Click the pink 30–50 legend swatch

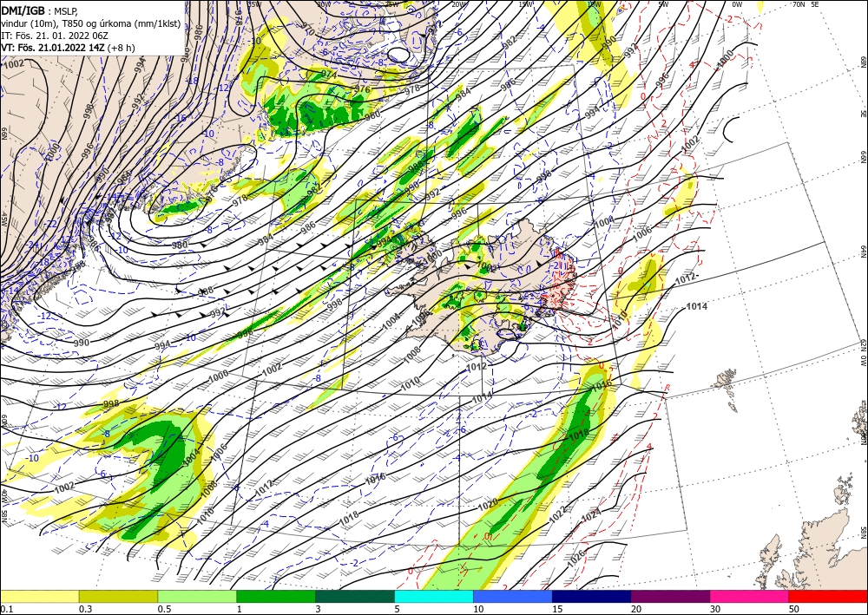click(x=750, y=596)
